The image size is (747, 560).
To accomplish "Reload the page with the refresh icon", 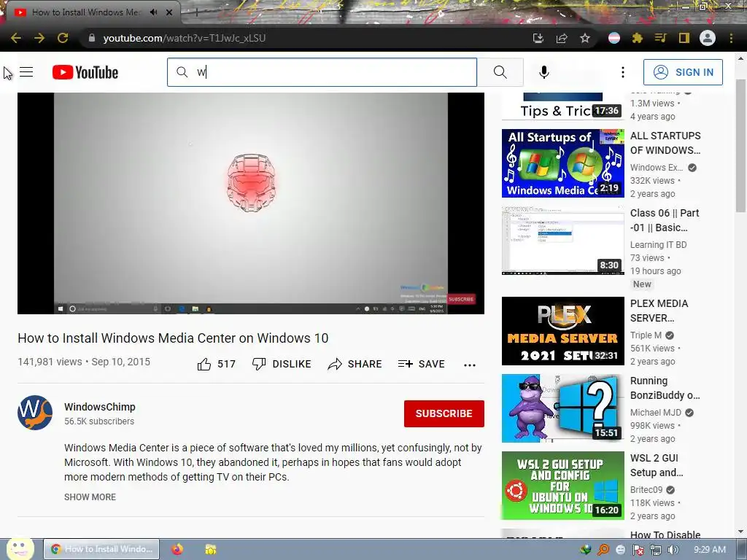I will pos(63,38).
